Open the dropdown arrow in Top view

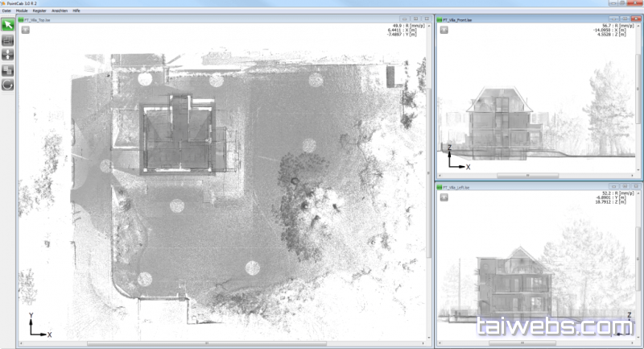[26, 31]
